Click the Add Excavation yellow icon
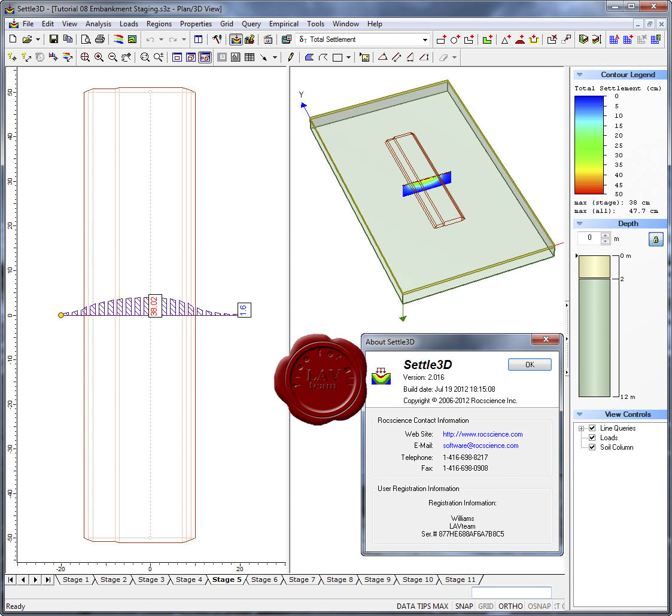The image size is (672, 616). coord(534,39)
